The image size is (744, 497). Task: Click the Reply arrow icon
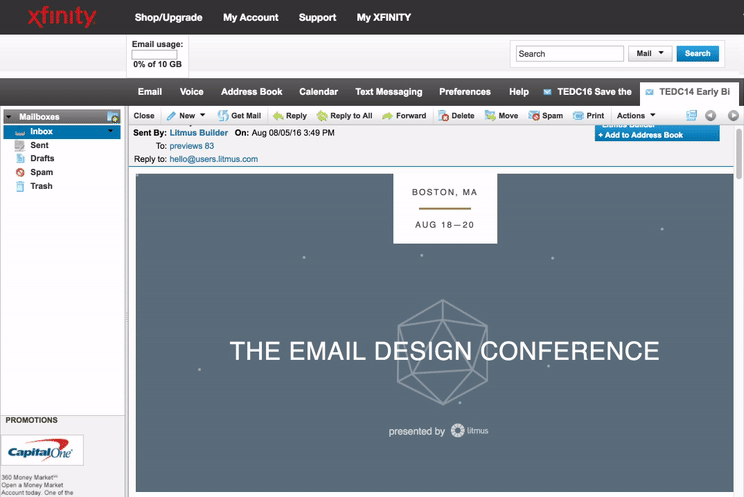coord(278,116)
